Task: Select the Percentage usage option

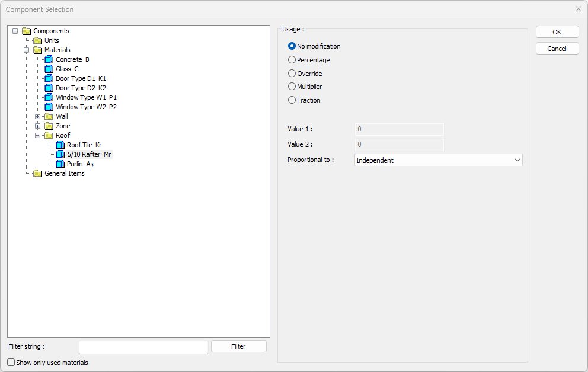Action: click(292, 60)
